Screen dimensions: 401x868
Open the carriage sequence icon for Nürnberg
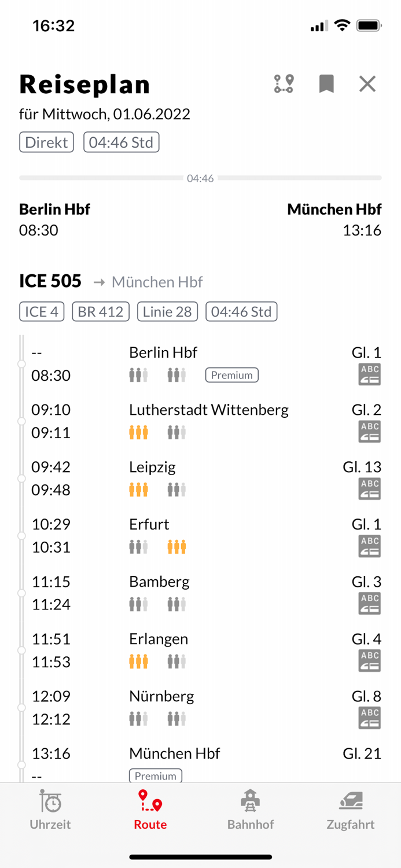click(369, 718)
